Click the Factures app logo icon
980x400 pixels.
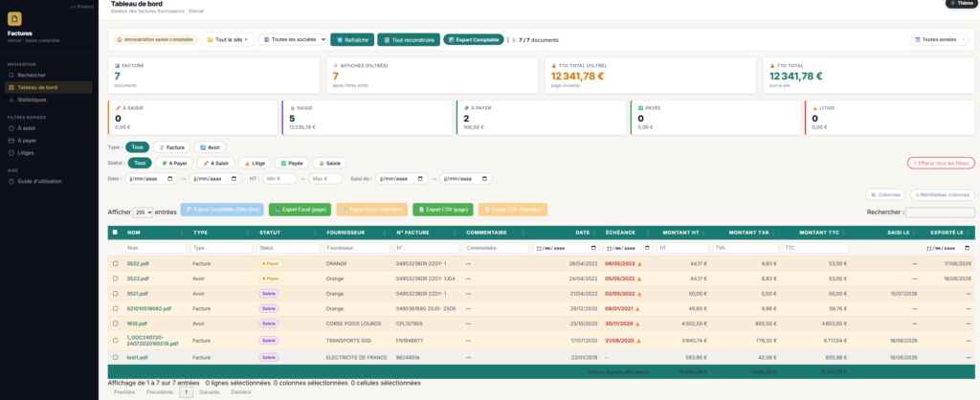point(13,19)
